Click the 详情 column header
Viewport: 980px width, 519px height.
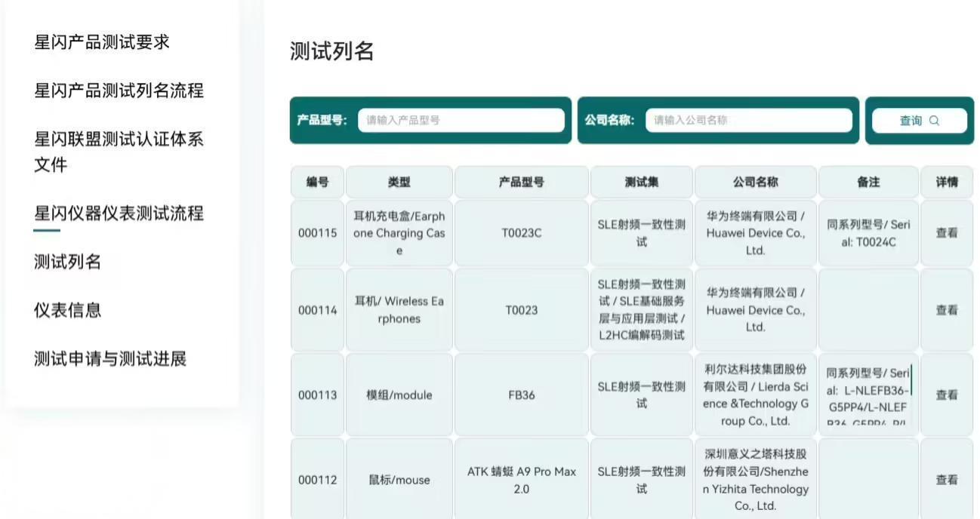947,182
